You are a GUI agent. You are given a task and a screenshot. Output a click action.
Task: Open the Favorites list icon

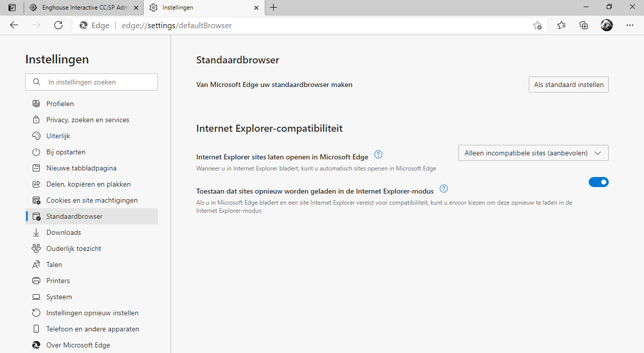coord(561,25)
